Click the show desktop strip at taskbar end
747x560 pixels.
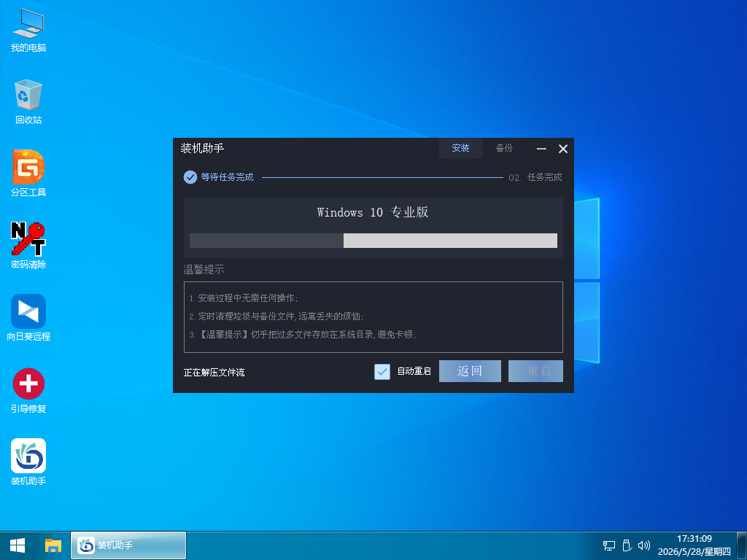coord(743,545)
